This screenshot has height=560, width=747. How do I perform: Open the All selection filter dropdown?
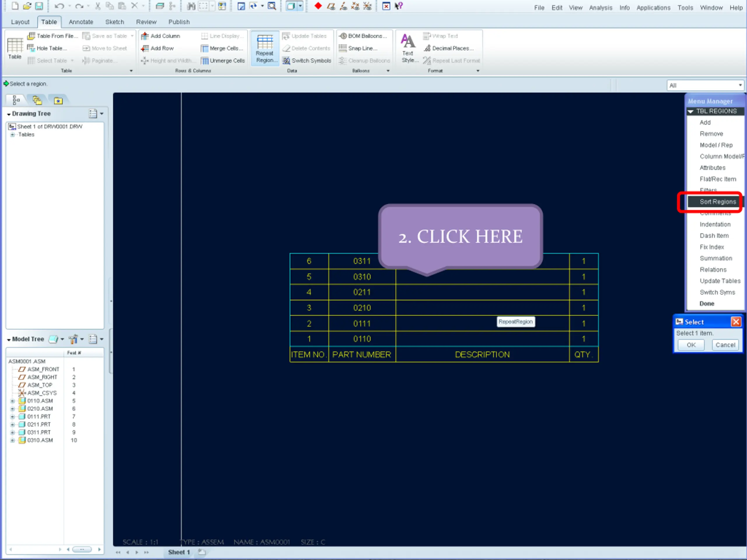coord(706,85)
